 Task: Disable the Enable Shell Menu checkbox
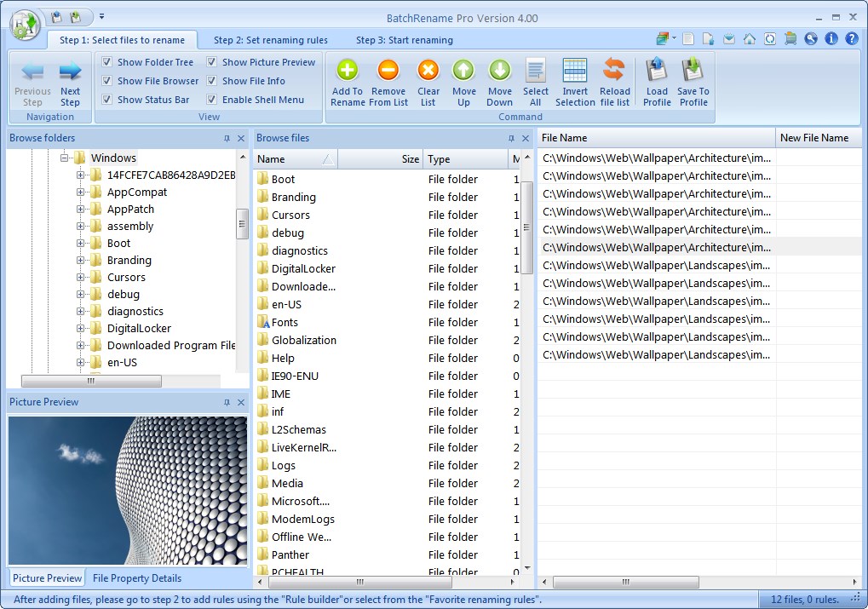(x=211, y=100)
